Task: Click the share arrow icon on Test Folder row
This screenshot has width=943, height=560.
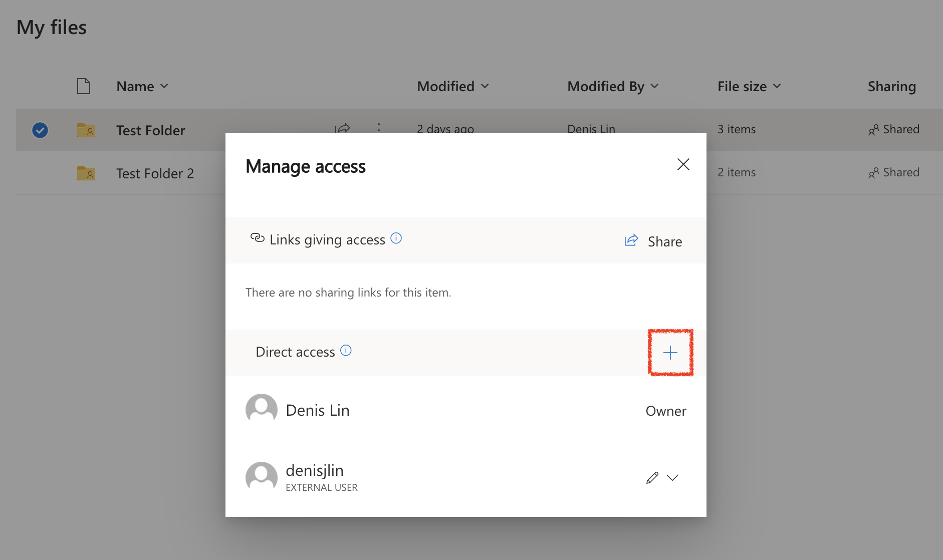Action: (x=343, y=129)
